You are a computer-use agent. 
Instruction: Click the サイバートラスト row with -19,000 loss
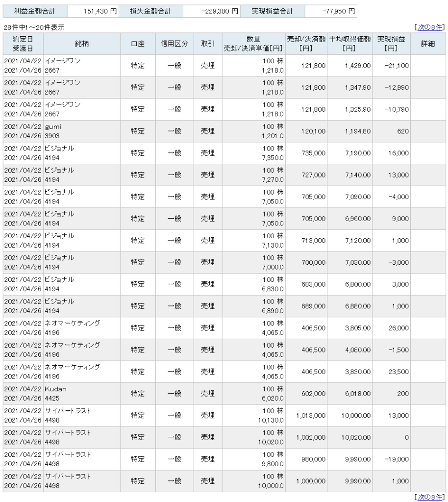224,459
